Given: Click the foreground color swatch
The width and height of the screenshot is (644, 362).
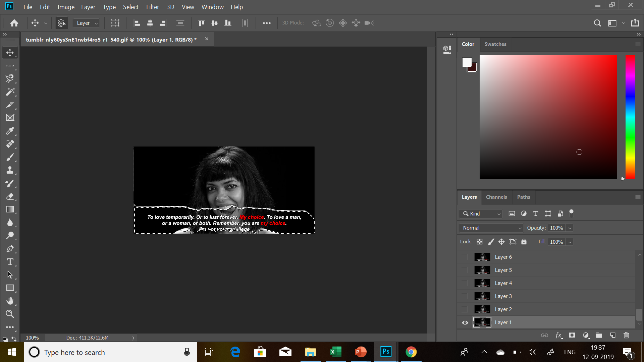Looking at the screenshot, I should (x=467, y=62).
